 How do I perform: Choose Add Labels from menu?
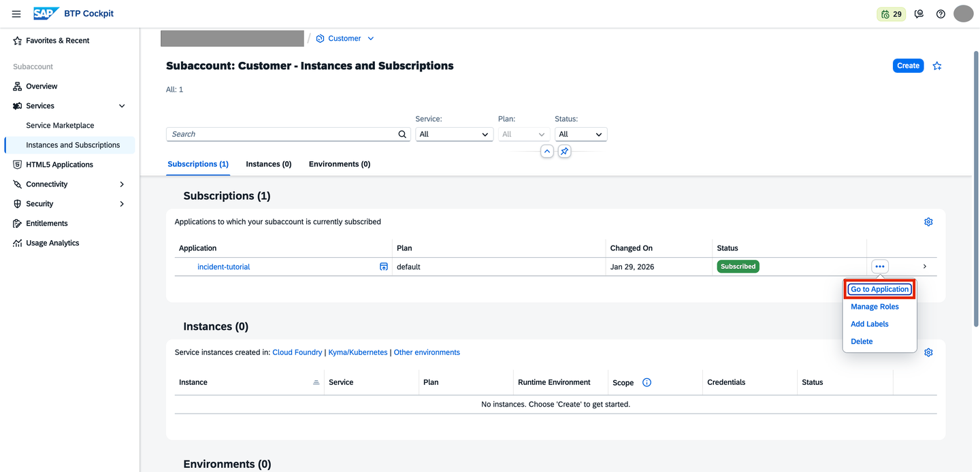click(870, 324)
